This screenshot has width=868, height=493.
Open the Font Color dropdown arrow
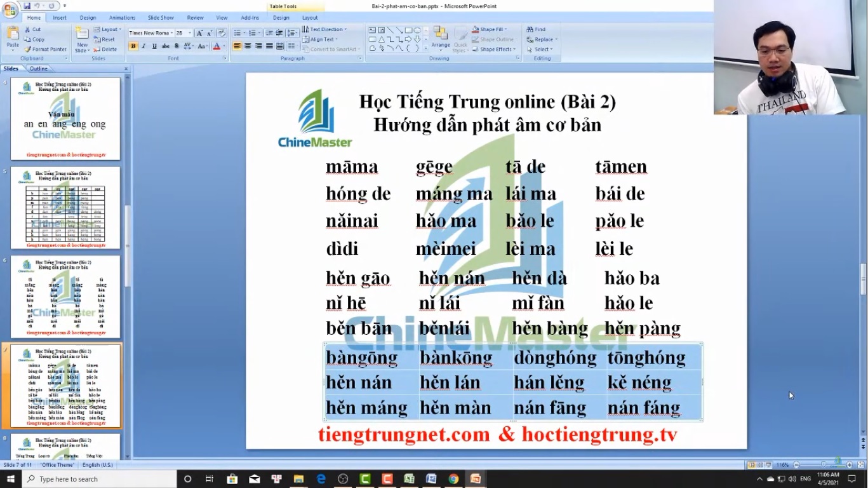tap(225, 46)
